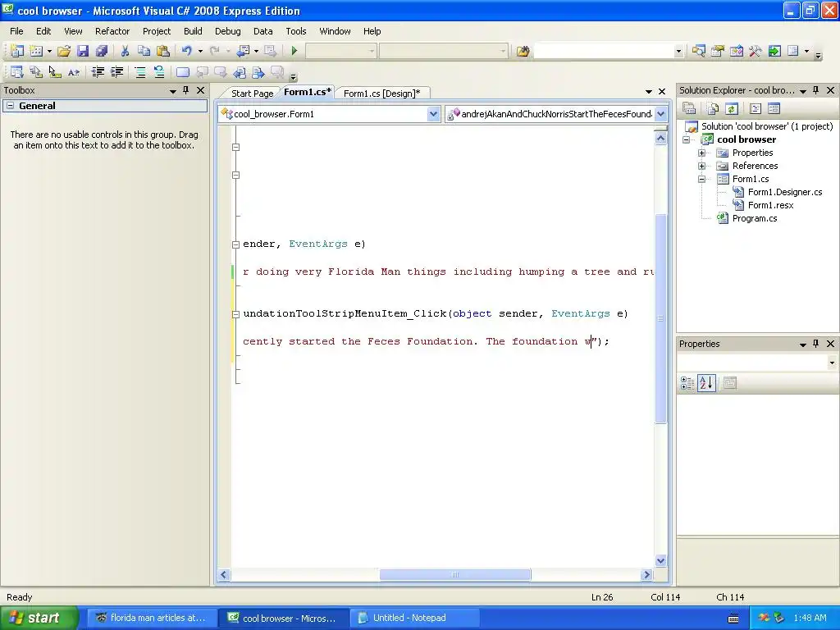The width and height of the screenshot is (840, 630).
Task: Switch to the Start Page tab
Action: [253, 94]
